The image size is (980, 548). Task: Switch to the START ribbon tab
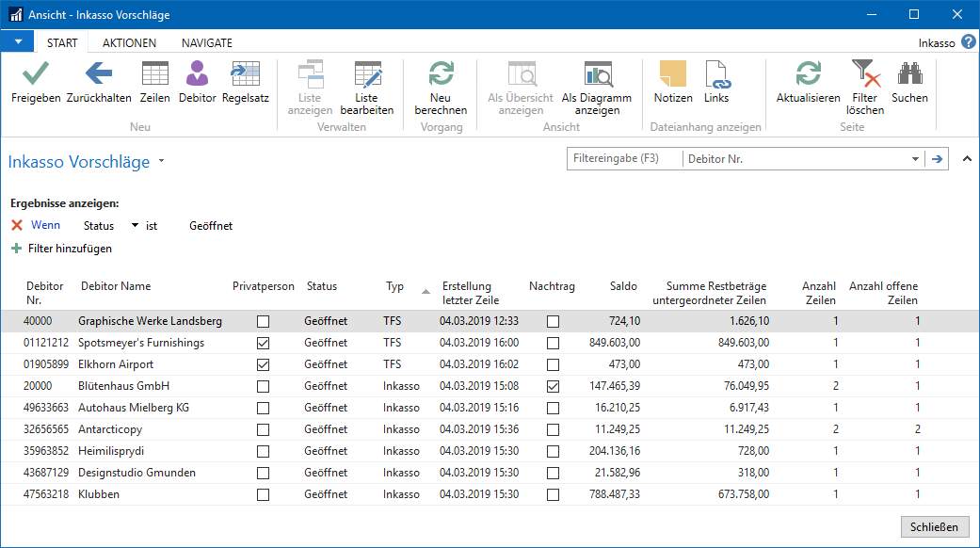point(62,43)
